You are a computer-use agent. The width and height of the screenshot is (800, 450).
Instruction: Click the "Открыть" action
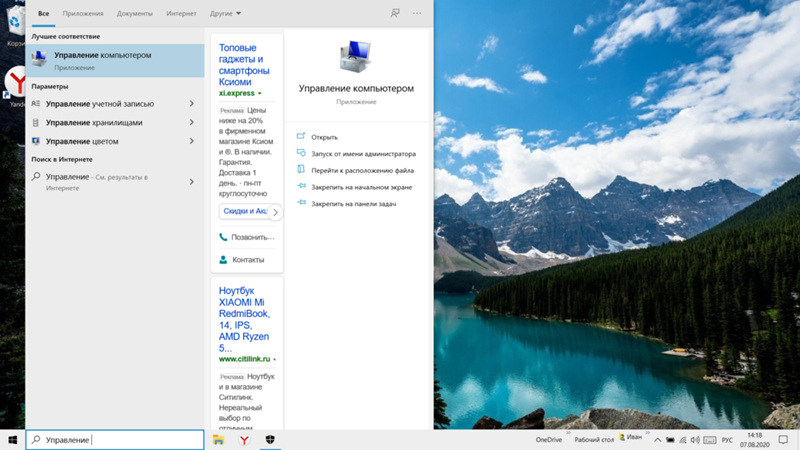pyautogui.click(x=324, y=137)
